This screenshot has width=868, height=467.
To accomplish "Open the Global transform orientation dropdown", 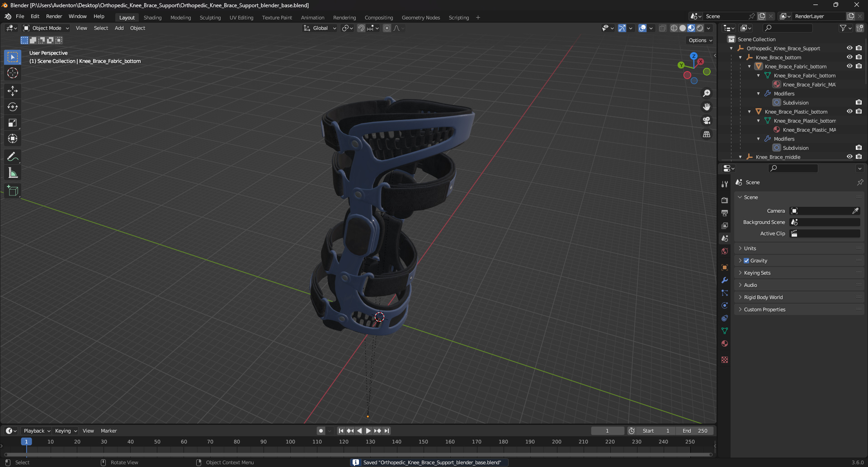I will [x=320, y=28].
